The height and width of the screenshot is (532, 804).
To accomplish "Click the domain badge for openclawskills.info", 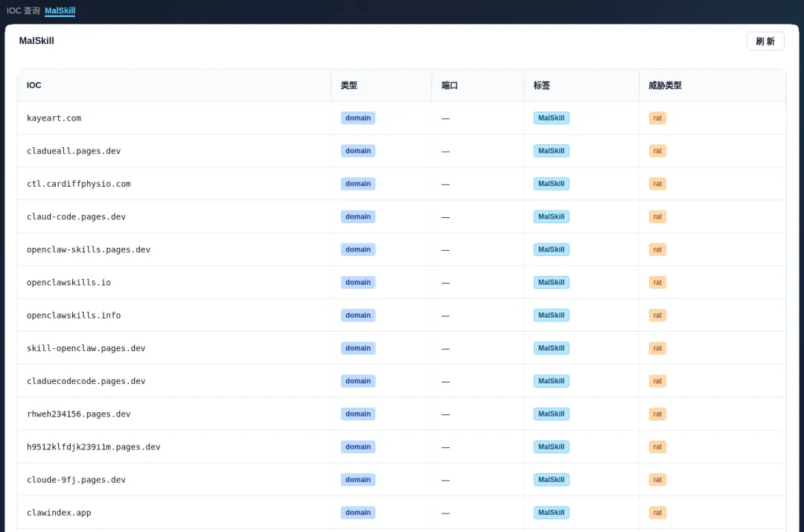I will click(x=358, y=315).
